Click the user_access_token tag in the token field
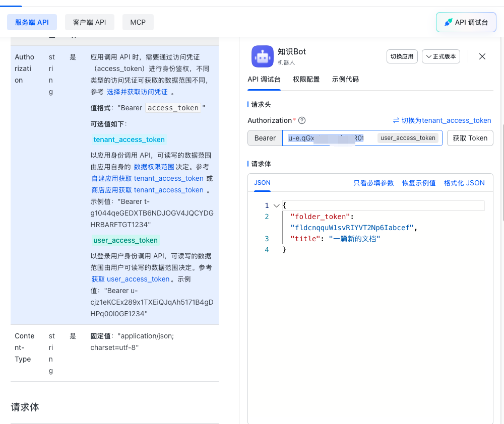The image size is (504, 424). [x=407, y=137]
